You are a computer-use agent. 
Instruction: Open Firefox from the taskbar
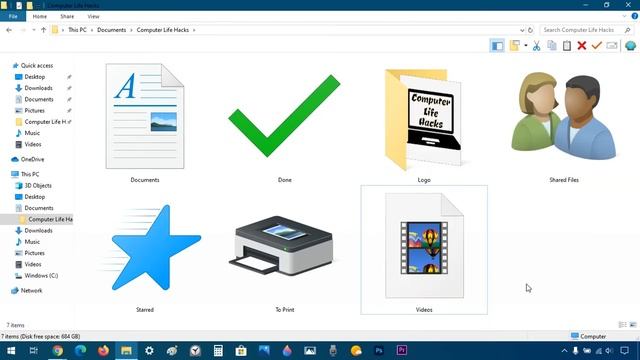click(x=103, y=351)
